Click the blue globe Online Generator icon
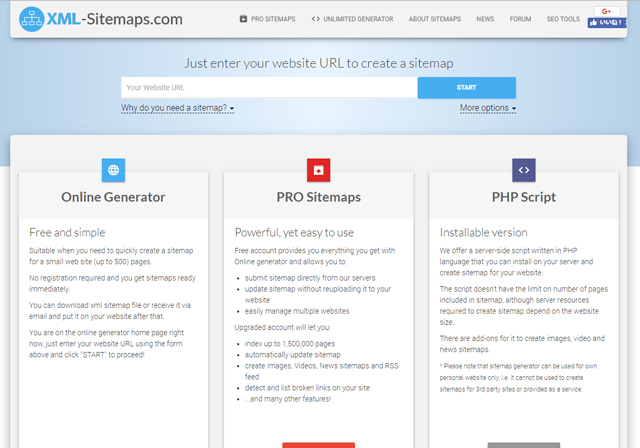Screen dimensions: 640x448 [x=113, y=170]
